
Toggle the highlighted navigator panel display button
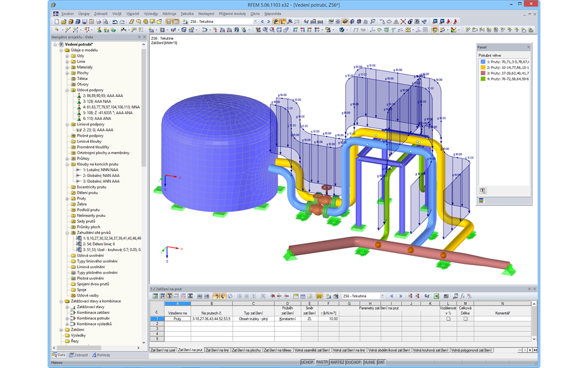click(x=169, y=21)
